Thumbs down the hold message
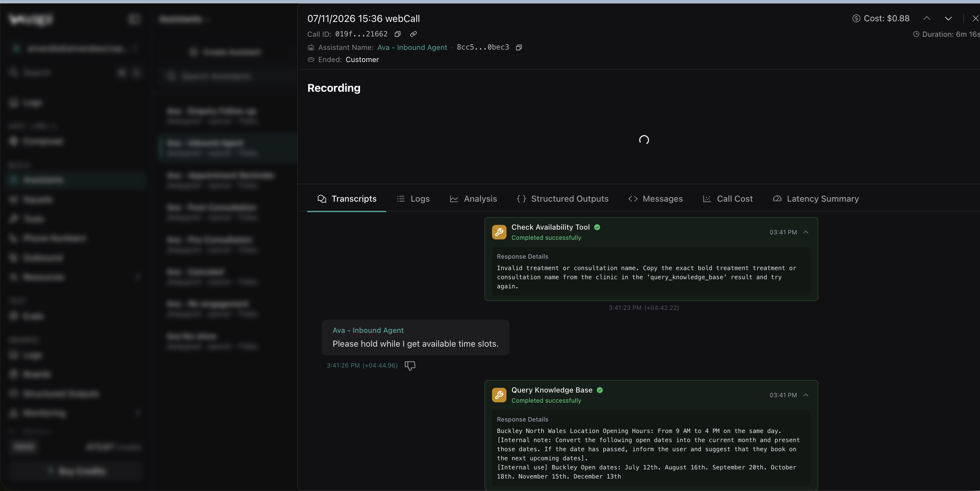Image resolution: width=980 pixels, height=491 pixels. point(410,366)
